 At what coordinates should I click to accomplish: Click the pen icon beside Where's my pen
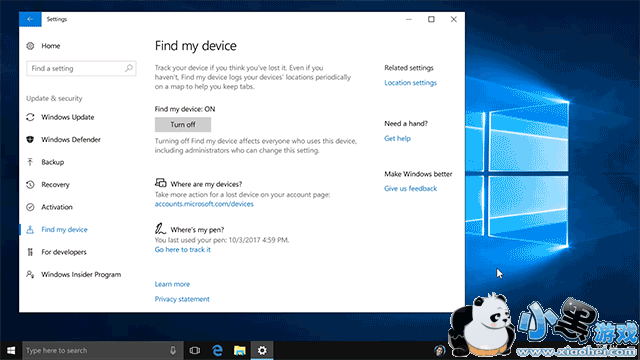[x=160, y=228]
